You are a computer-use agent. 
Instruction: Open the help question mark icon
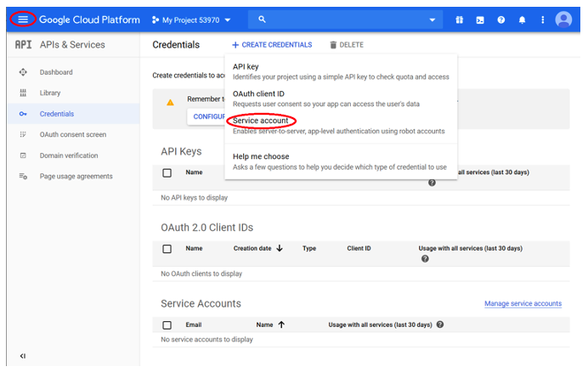coord(501,20)
